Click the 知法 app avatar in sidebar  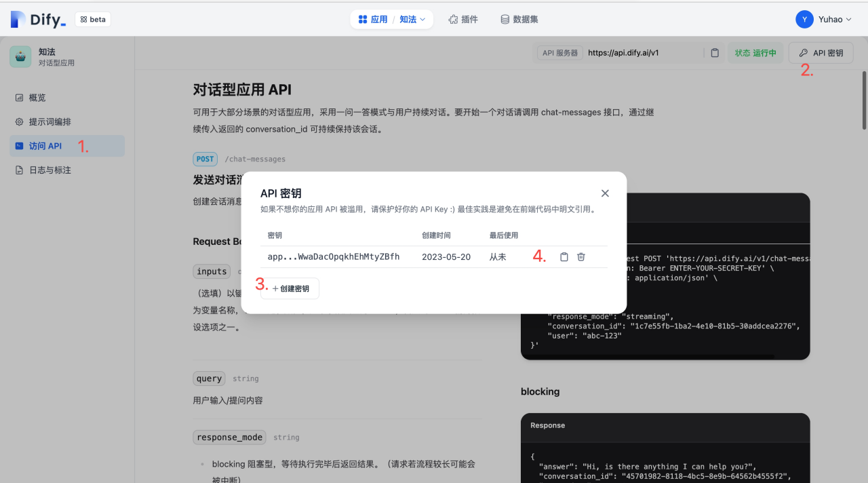[20, 57]
